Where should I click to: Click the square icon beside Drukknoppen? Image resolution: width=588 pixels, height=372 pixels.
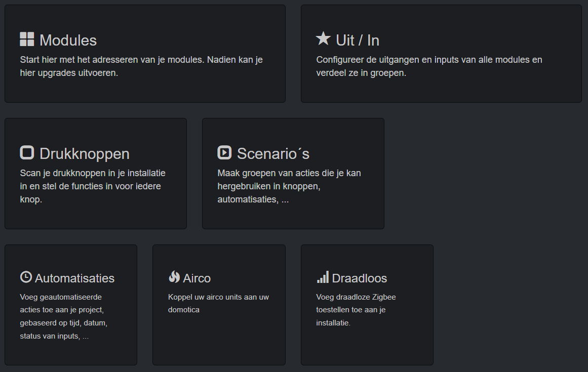click(27, 153)
